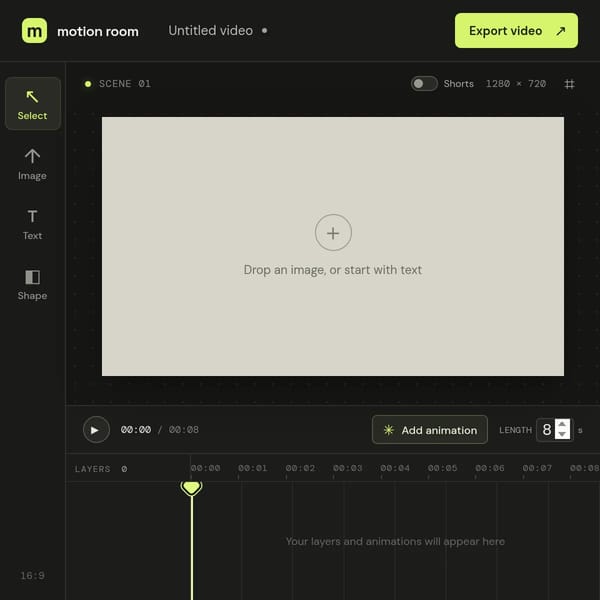The height and width of the screenshot is (600, 600).
Task: Export the video
Action: coord(516,31)
